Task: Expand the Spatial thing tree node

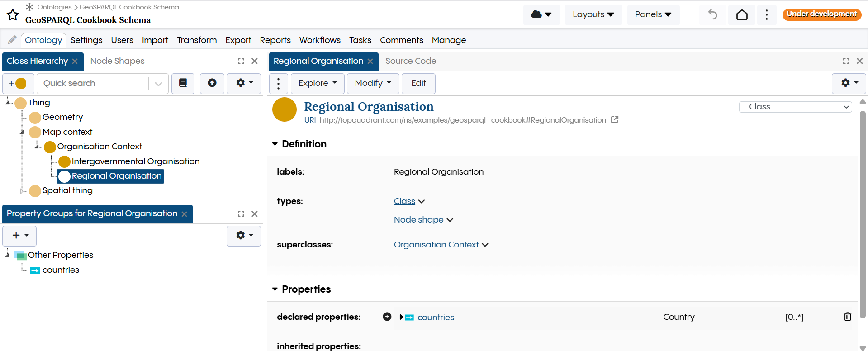Action: [21, 191]
